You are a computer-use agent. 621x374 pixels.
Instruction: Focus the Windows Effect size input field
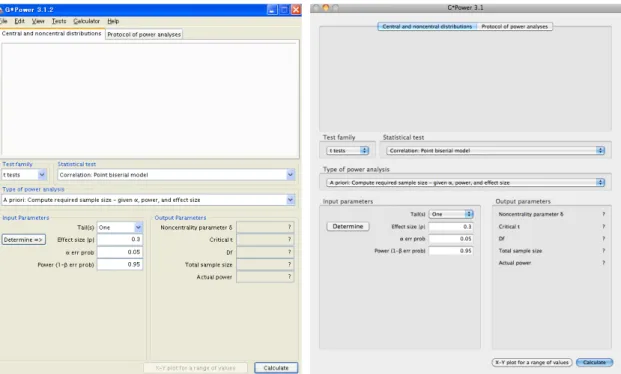[x=120, y=240]
